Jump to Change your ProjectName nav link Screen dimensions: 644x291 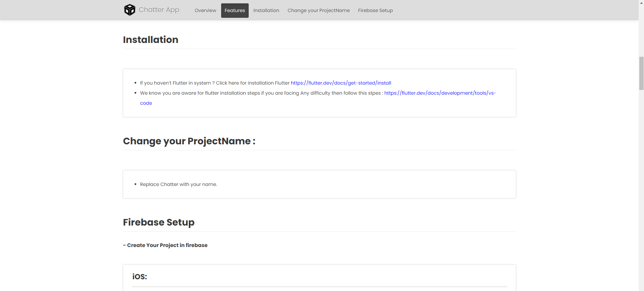tap(318, 10)
